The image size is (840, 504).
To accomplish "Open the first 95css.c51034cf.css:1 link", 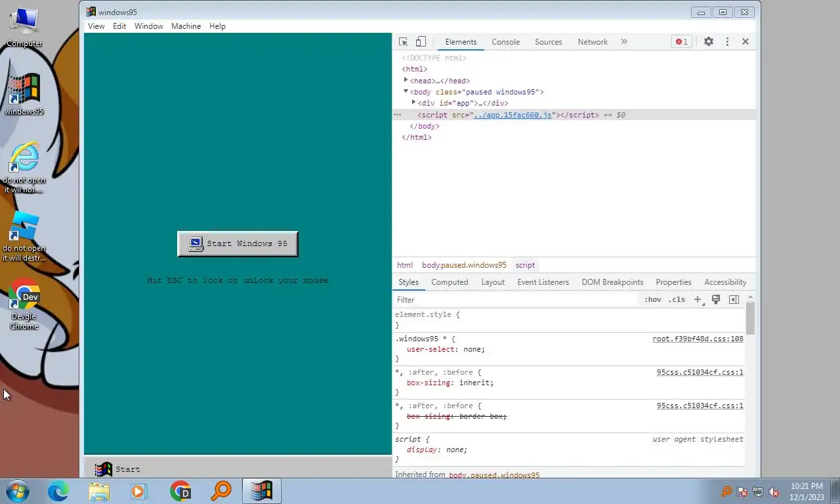I will (700, 372).
